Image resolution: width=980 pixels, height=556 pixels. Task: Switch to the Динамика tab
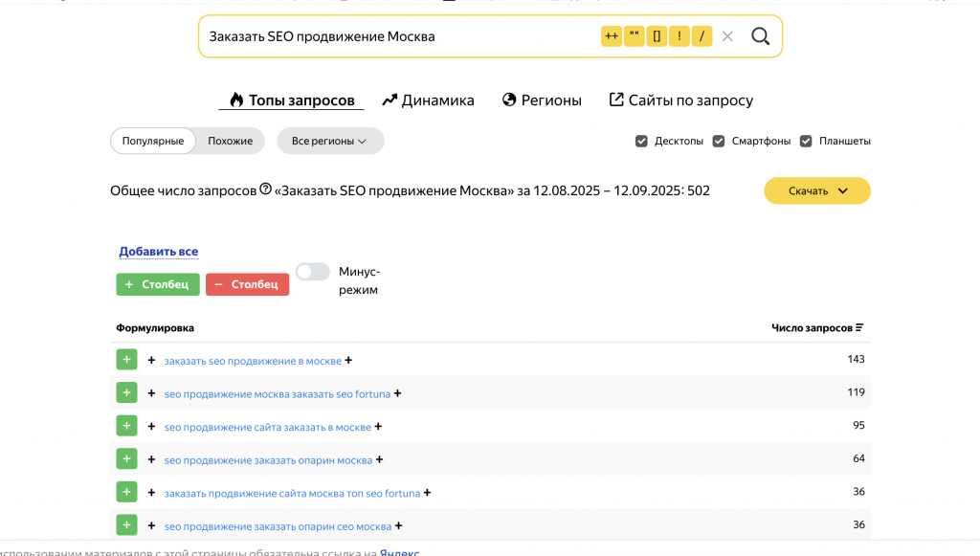coord(428,100)
